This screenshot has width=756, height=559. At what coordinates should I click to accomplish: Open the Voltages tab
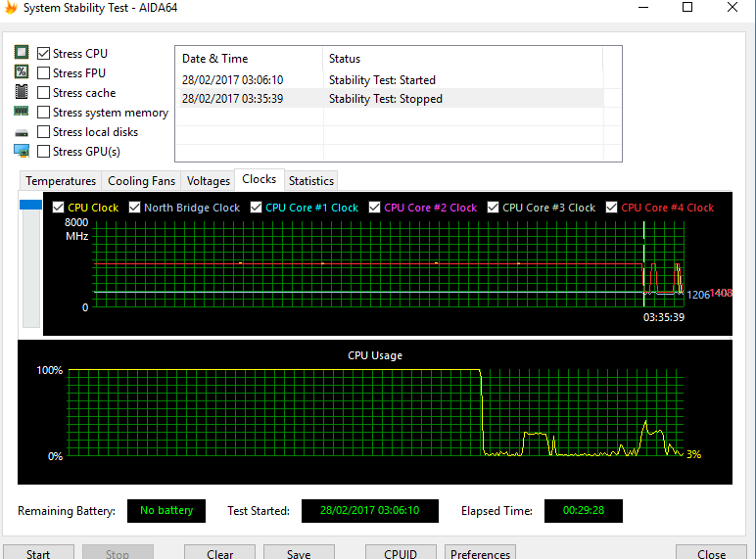(209, 181)
